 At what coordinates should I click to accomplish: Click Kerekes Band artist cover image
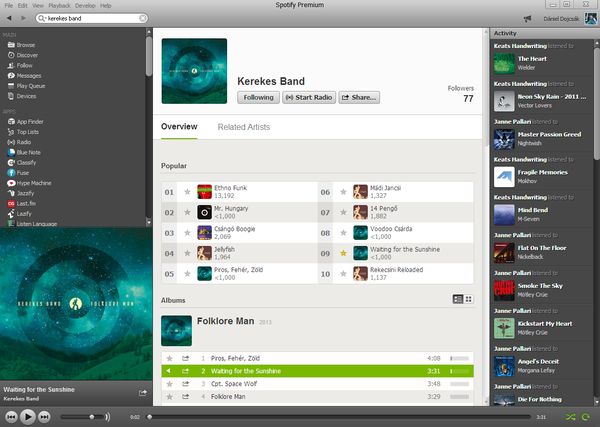click(x=194, y=71)
